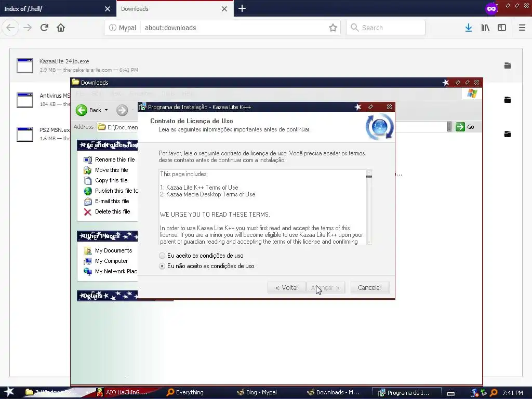
Task: Switch to Everything taskbar item
Action: [x=185, y=392]
